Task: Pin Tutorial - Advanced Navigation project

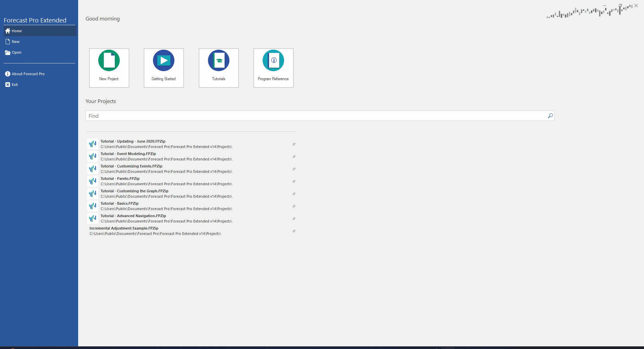Action: (x=294, y=219)
